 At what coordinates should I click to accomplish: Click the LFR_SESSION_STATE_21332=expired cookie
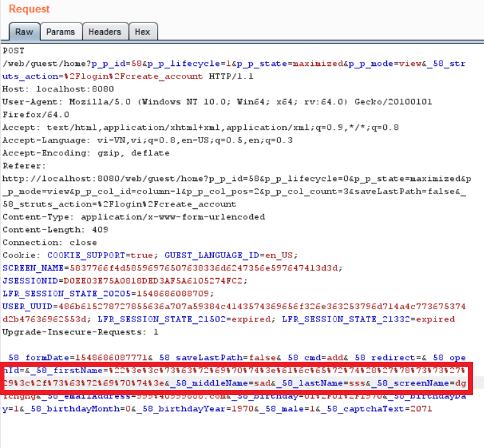[x=368, y=319]
